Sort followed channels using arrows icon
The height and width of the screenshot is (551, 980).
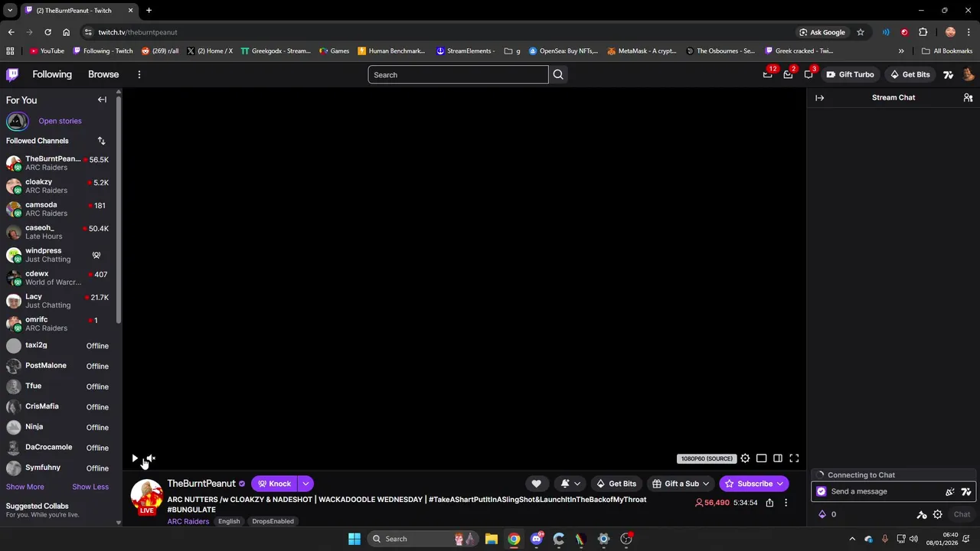[101, 141]
